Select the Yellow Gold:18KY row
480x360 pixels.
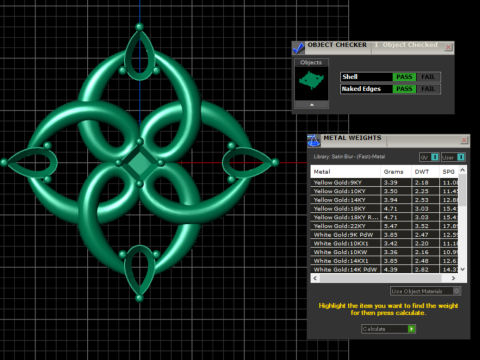pyautogui.click(x=385, y=209)
